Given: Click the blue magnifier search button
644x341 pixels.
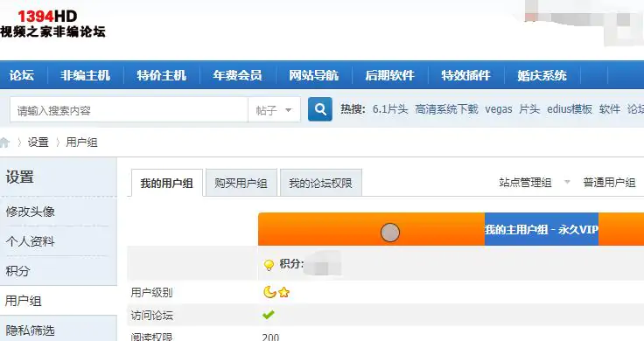Looking at the screenshot, I should pos(320,109).
